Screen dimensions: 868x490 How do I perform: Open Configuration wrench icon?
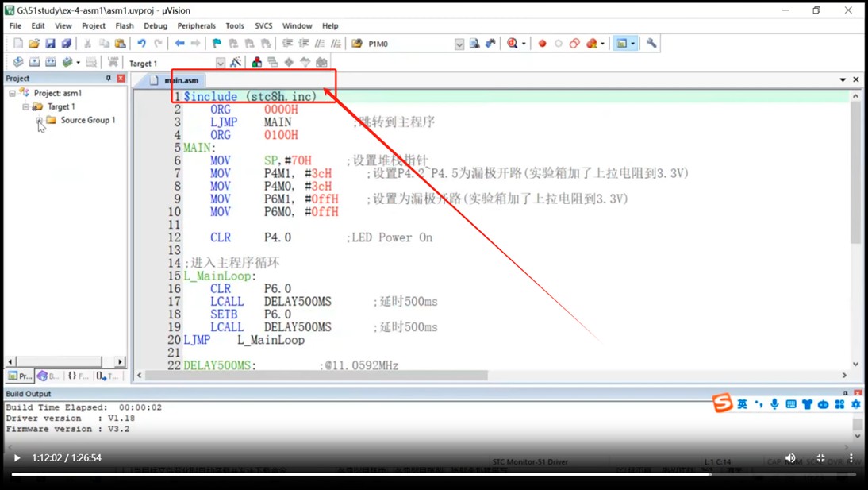tap(651, 43)
